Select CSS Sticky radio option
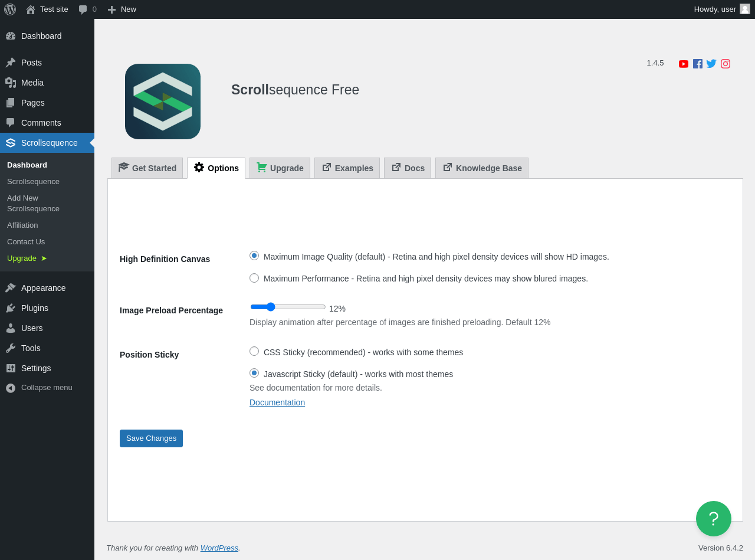The height and width of the screenshot is (560, 755). click(x=254, y=351)
